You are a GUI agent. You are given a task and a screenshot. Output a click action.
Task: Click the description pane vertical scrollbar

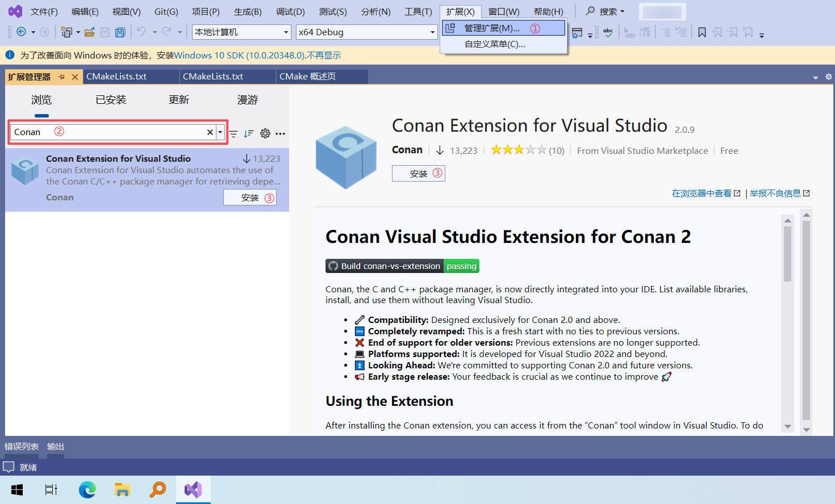point(787,255)
